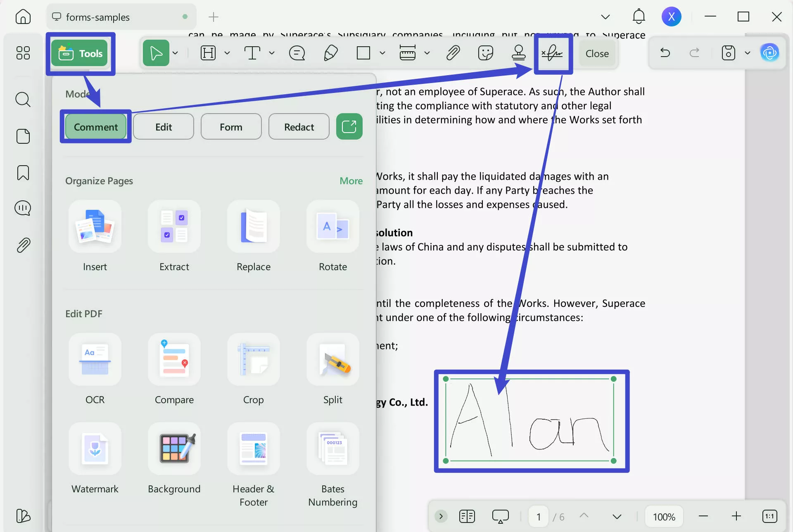Click the 100% zoom level field
The height and width of the screenshot is (532, 793).
click(x=664, y=517)
